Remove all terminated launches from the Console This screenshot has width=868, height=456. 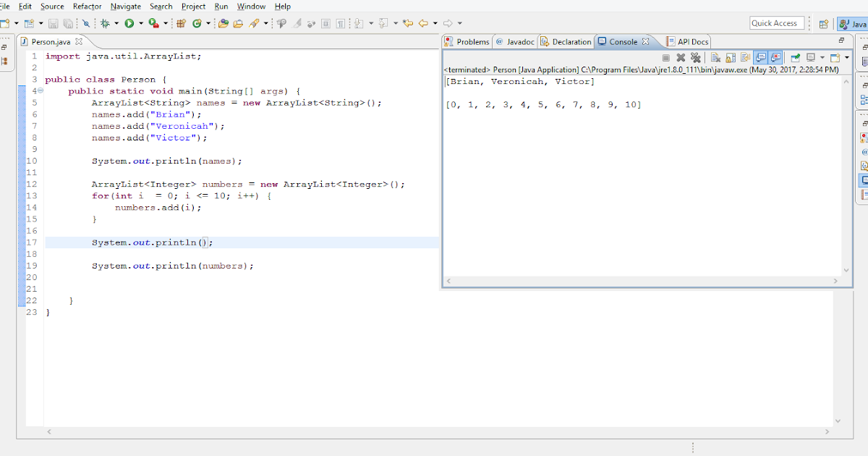[696, 57]
